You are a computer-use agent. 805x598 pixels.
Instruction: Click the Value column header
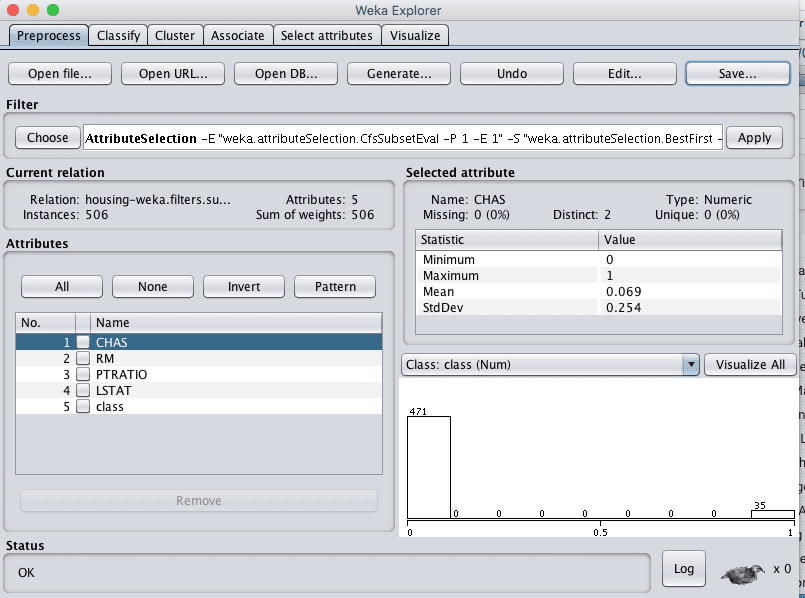coord(690,240)
